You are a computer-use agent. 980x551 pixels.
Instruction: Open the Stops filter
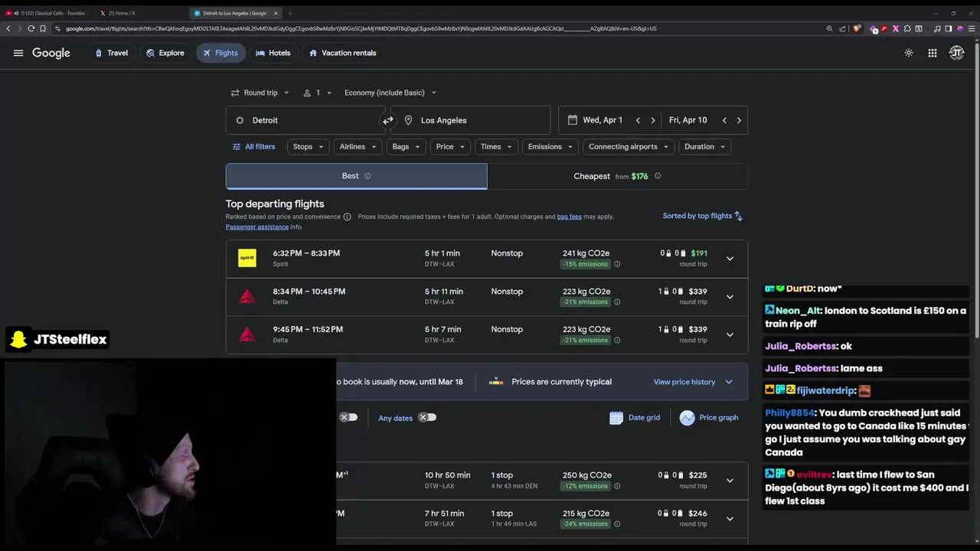[309, 147]
